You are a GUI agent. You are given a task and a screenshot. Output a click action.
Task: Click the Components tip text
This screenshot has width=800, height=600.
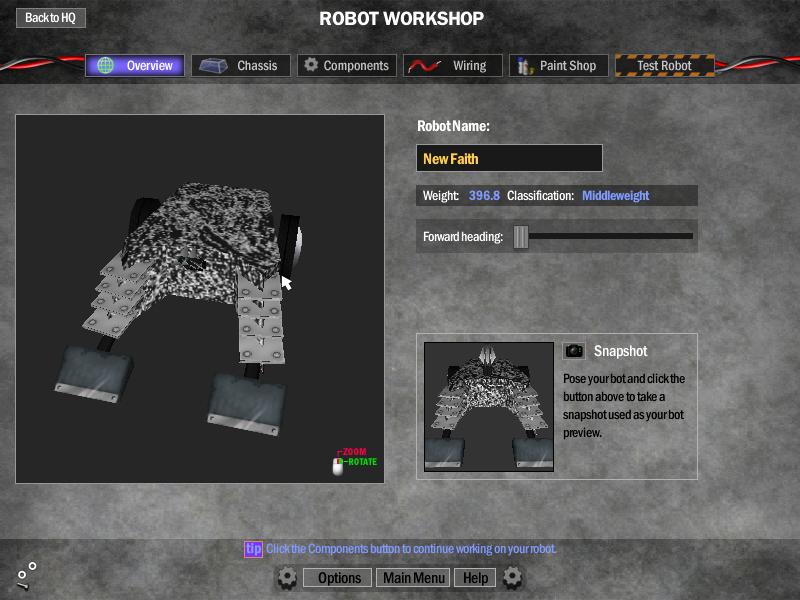coord(411,549)
